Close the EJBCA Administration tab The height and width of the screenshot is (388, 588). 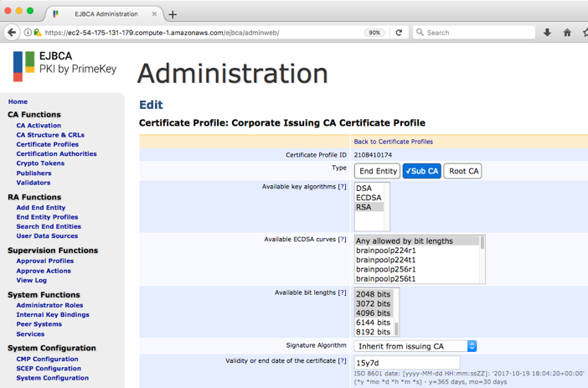tap(156, 14)
